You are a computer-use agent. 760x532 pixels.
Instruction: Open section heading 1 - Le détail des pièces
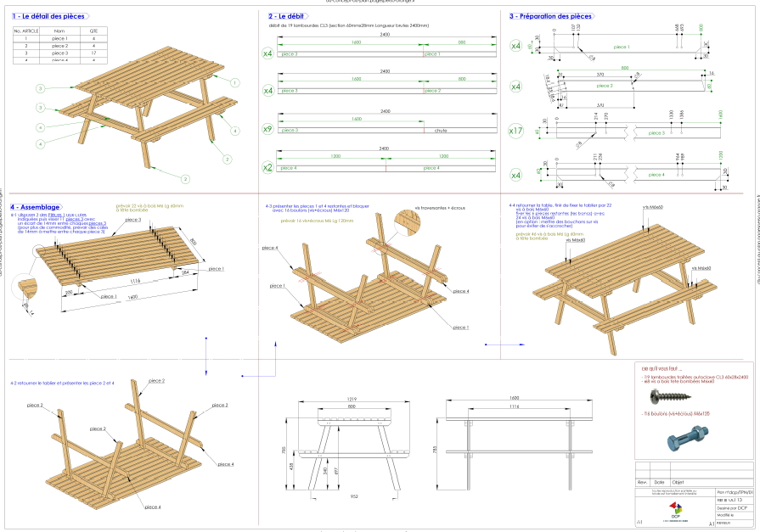(48, 16)
